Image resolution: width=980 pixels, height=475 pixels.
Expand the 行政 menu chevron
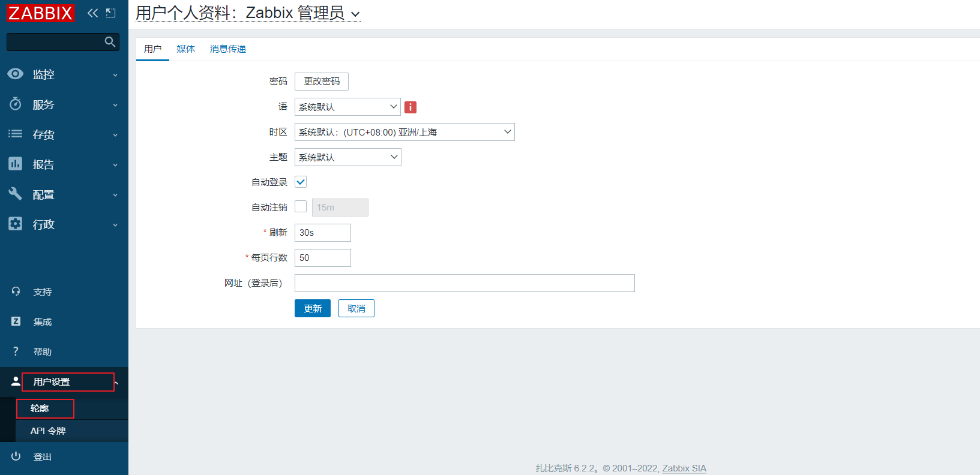[115, 225]
